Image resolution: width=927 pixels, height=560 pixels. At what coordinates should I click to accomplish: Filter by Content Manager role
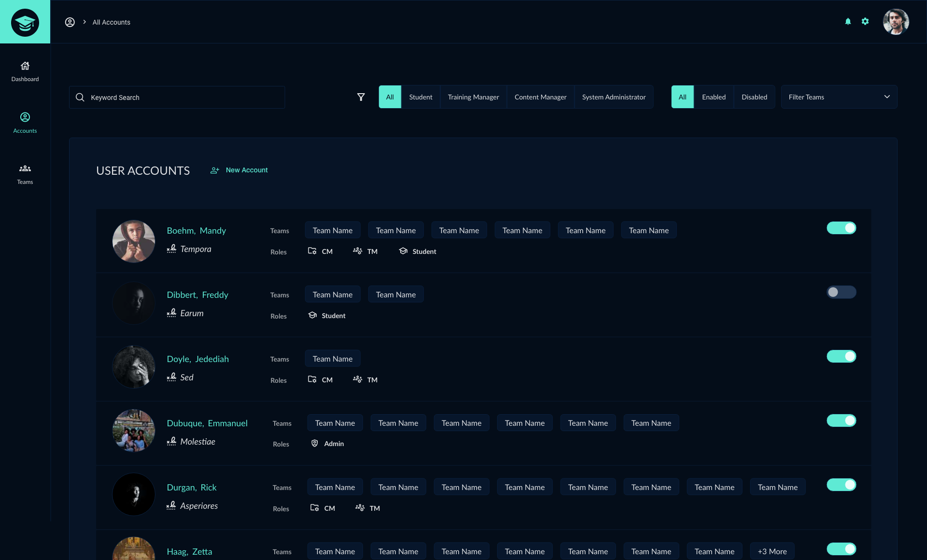click(x=540, y=97)
